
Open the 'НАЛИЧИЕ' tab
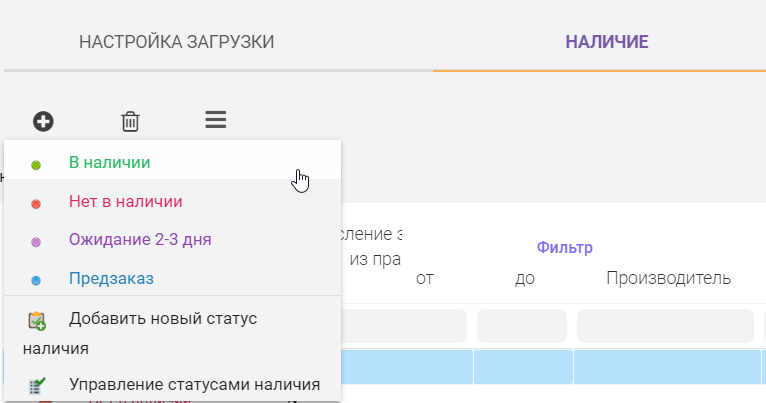coord(607,42)
